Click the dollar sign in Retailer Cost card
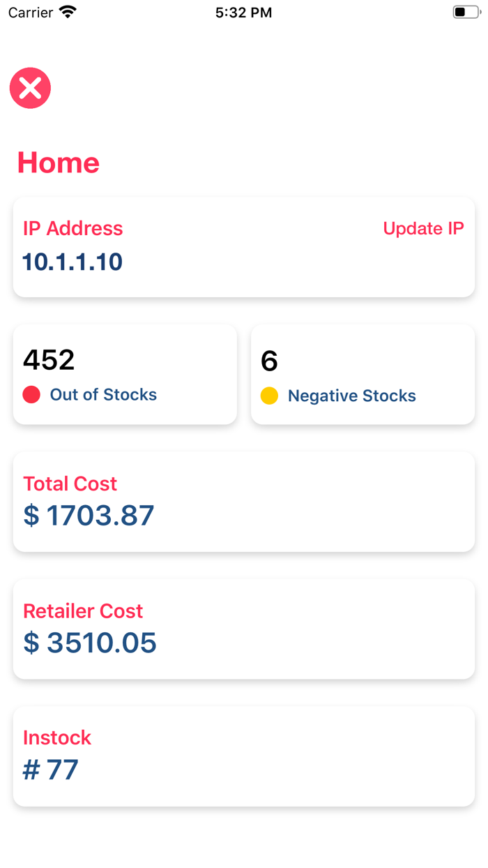The width and height of the screenshot is (488, 868). (29, 643)
